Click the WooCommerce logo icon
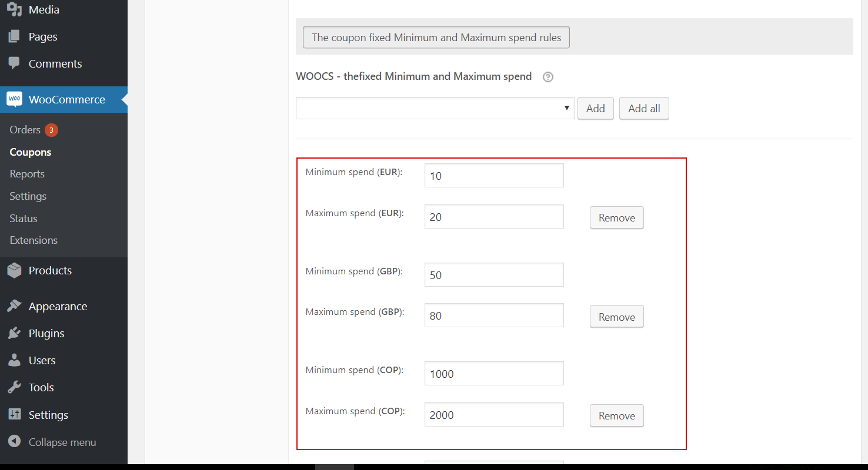Image resolution: width=868 pixels, height=470 pixels. [15, 99]
